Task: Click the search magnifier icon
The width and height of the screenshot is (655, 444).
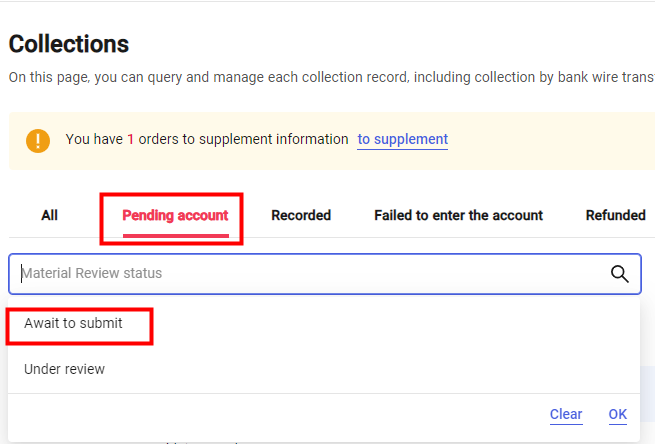Action: (619, 273)
